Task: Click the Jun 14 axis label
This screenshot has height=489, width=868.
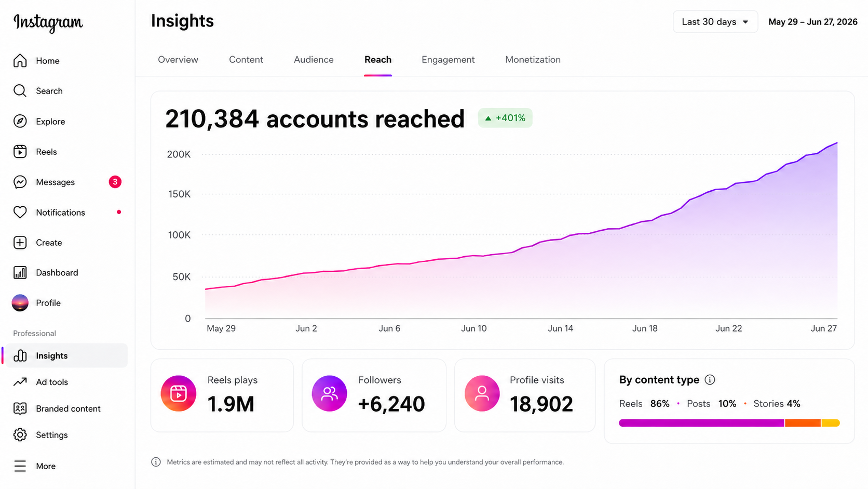Action: click(561, 328)
